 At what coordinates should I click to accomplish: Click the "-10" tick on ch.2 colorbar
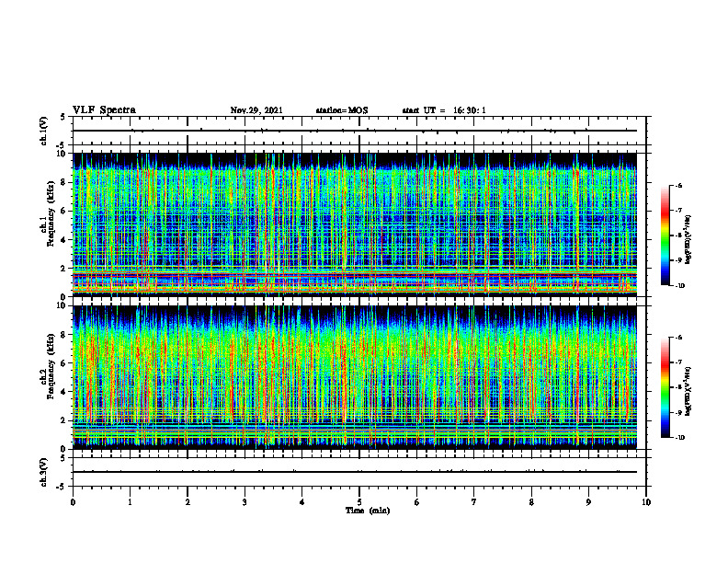point(680,438)
